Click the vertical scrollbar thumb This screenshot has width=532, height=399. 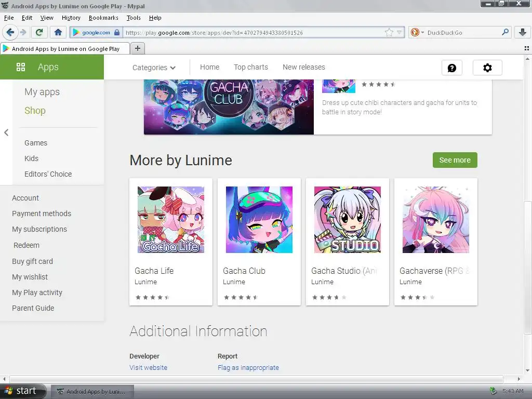(x=528, y=268)
